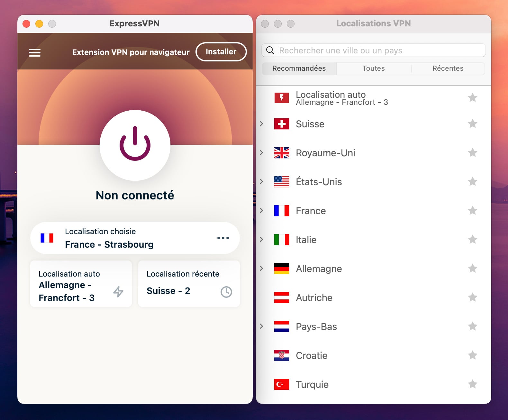
Task: Expand the États-Unis locations list
Action: tap(261, 182)
